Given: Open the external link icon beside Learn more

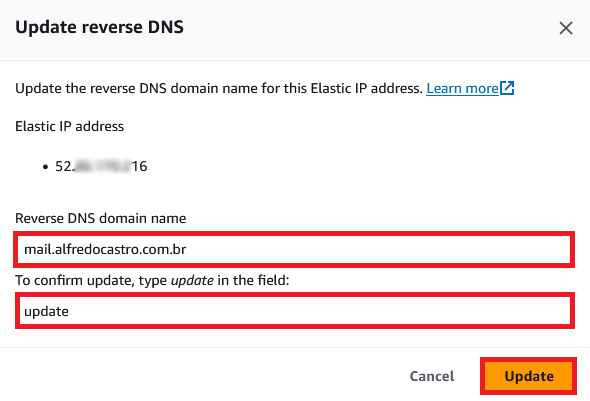Looking at the screenshot, I should pyautogui.click(x=507, y=88).
